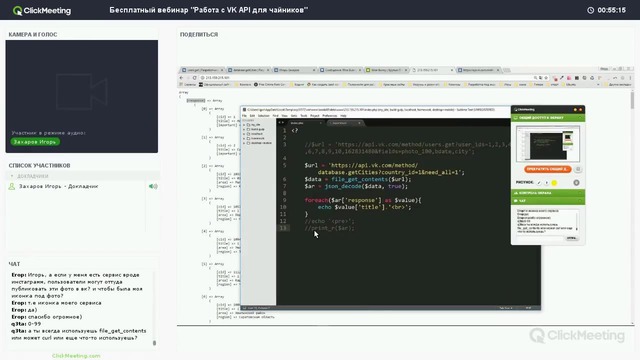This screenshot has height=360, width=640.
Task: Select the arrow pointer tool in Рисунок row
Action: coord(547,183)
